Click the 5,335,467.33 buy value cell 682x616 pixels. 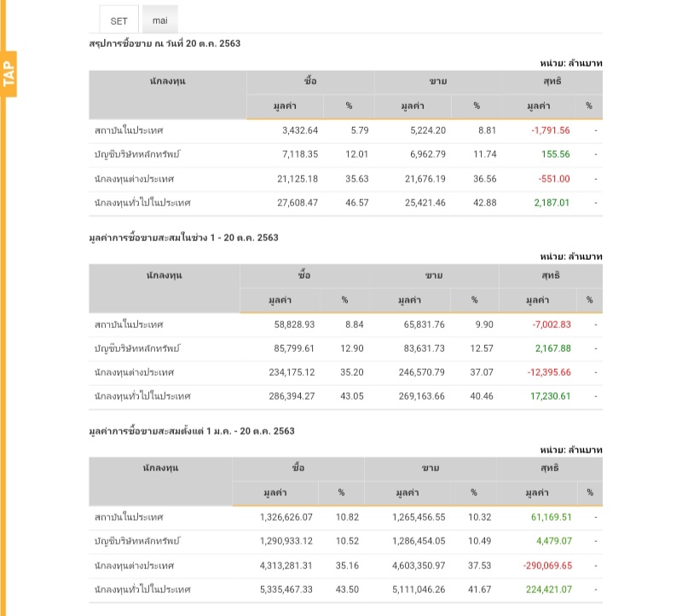[286, 589]
